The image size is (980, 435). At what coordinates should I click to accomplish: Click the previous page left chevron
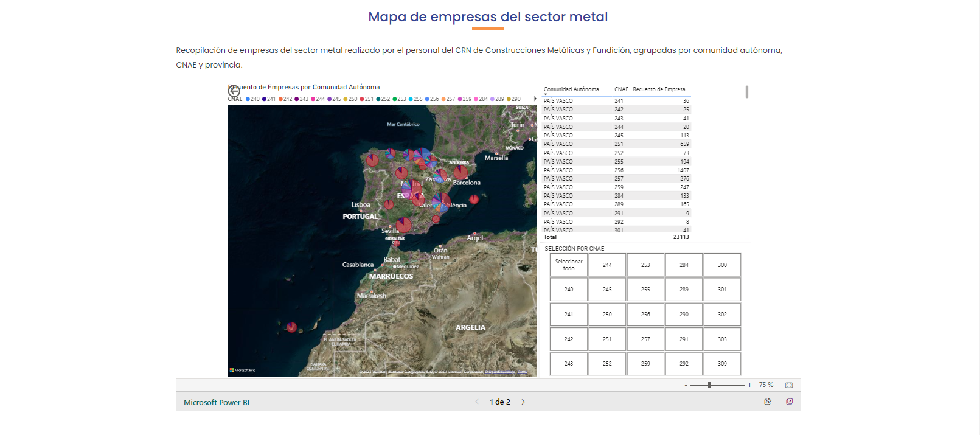476,402
